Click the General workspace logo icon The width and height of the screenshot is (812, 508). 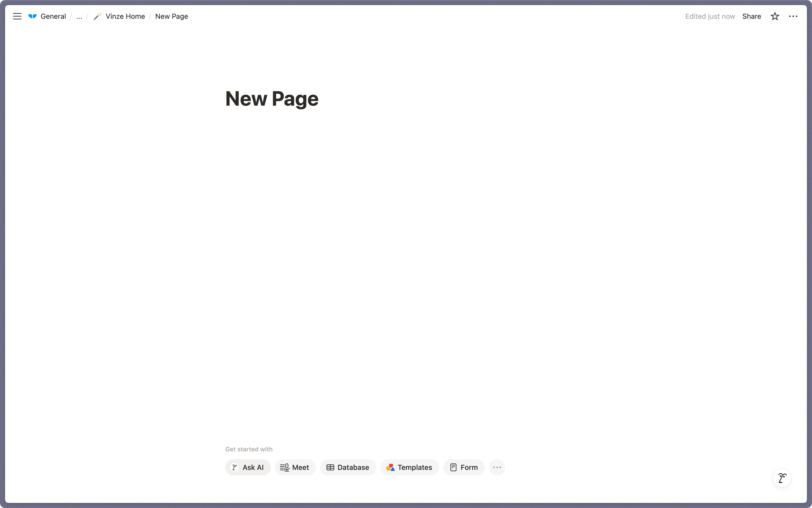(x=32, y=16)
